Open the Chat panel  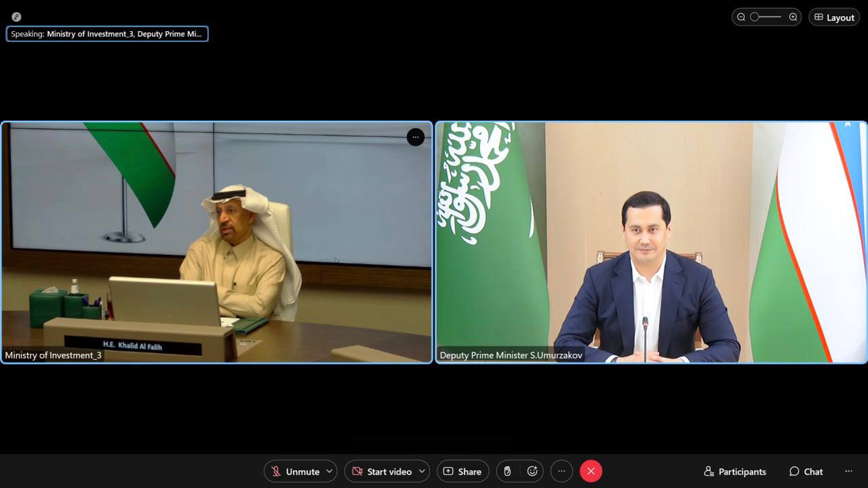click(x=806, y=471)
